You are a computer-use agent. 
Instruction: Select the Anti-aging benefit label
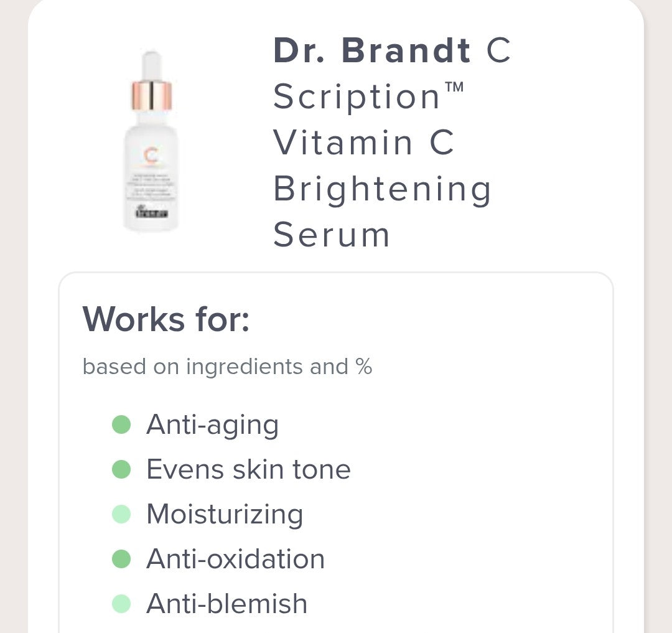[x=212, y=425]
